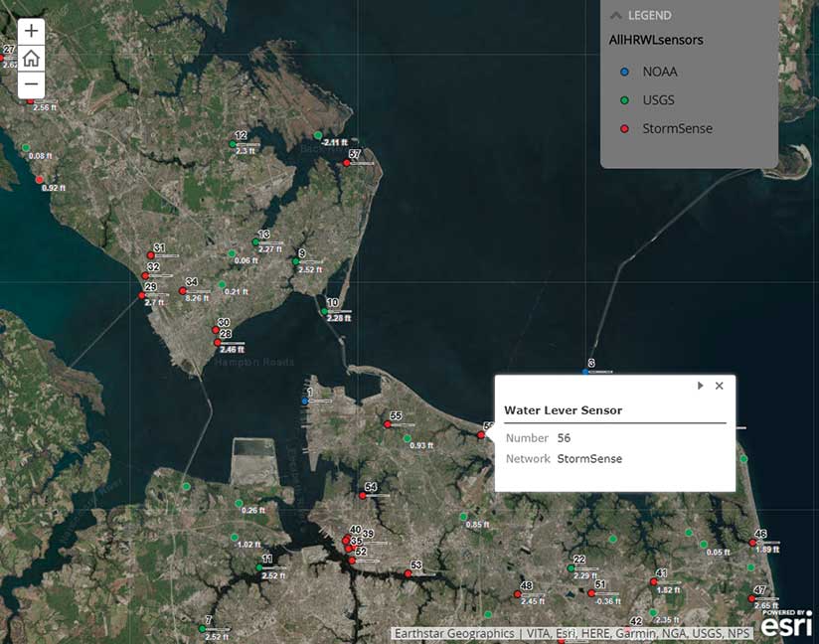Click StormSense sensor marker 41
The width and height of the screenshot is (819, 644).
pos(653,581)
